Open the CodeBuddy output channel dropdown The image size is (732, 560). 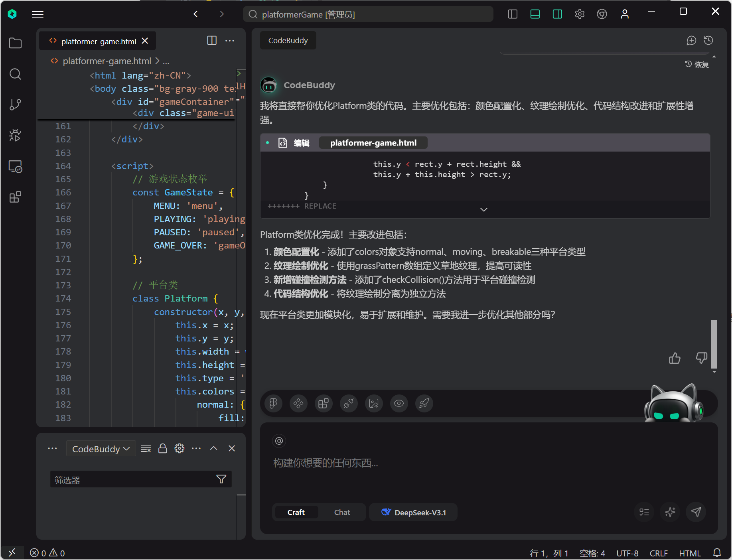pyautogui.click(x=101, y=449)
